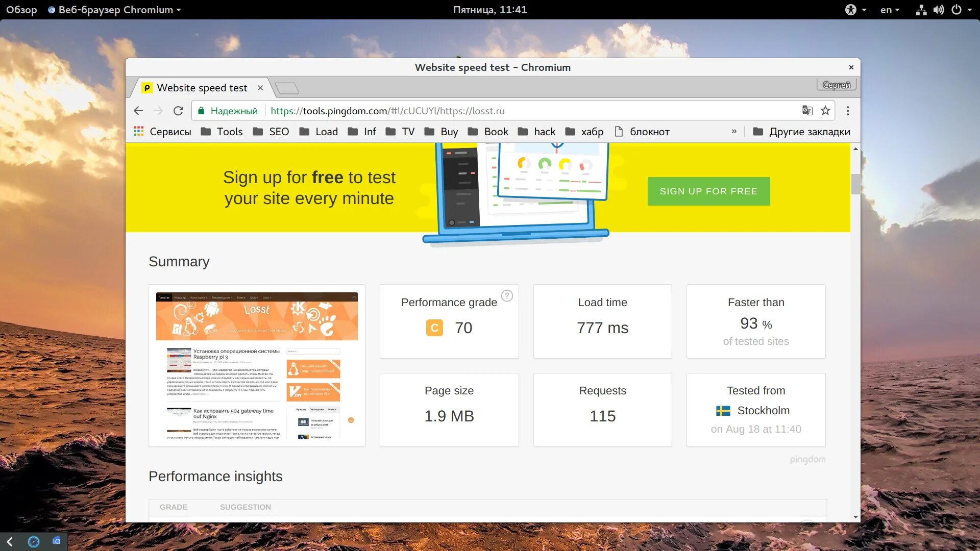The image size is (980, 551).
Task: Click the unnamed blank tab
Action: pos(285,87)
